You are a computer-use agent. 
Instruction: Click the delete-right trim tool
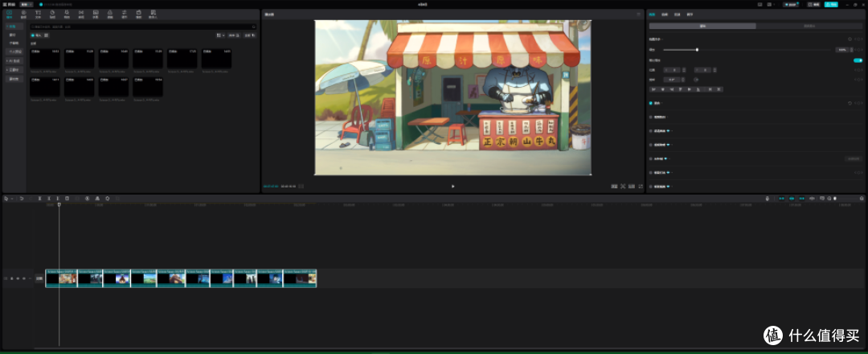click(x=58, y=199)
